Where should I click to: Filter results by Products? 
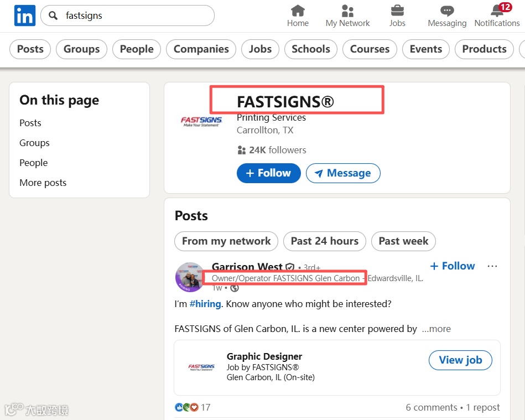coord(484,49)
